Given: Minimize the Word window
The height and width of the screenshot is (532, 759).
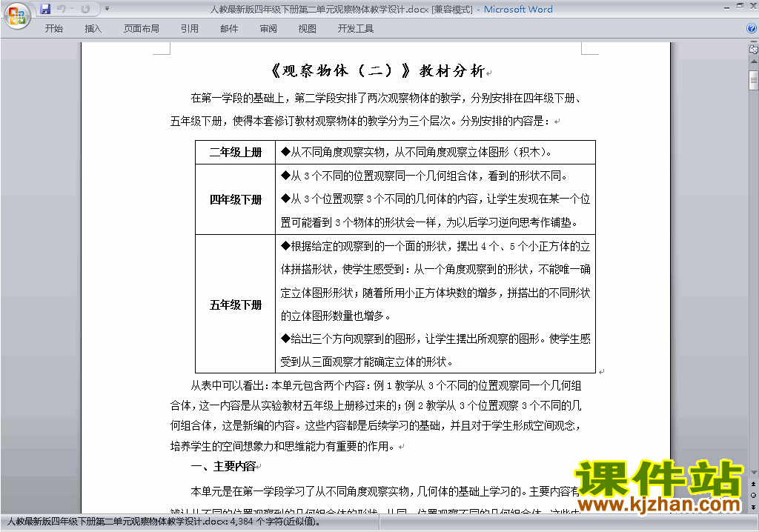Looking at the screenshot, I should coord(726,7).
